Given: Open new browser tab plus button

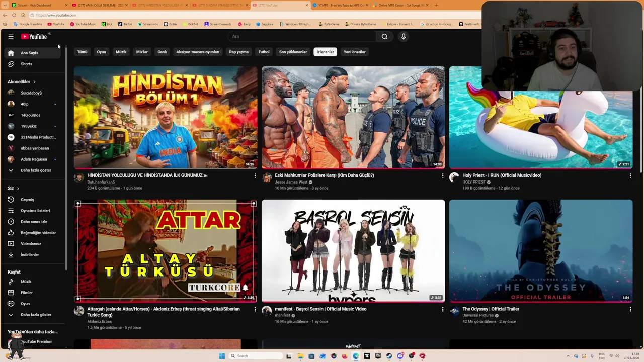Looking at the screenshot, I should tap(436, 5).
